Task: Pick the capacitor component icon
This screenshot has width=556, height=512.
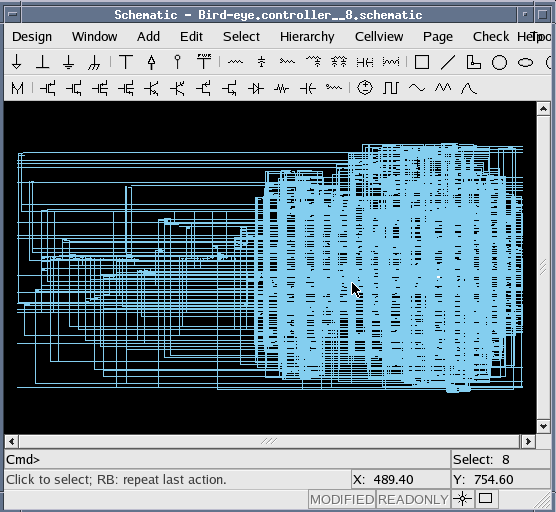Action: [x=308, y=88]
